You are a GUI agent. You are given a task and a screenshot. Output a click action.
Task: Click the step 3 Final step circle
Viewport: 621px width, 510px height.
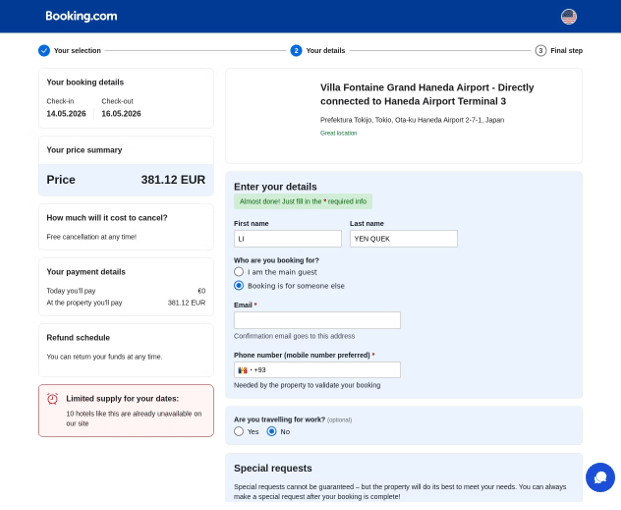pos(541,51)
